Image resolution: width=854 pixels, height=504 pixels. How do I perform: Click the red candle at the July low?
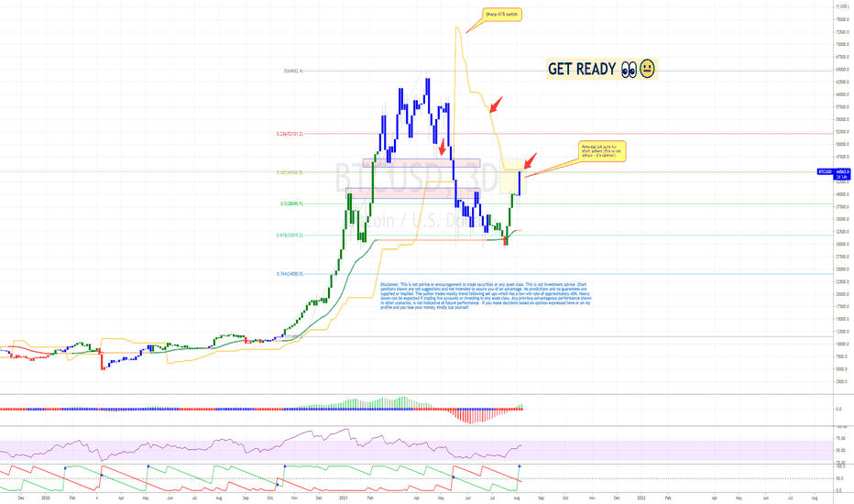click(506, 240)
